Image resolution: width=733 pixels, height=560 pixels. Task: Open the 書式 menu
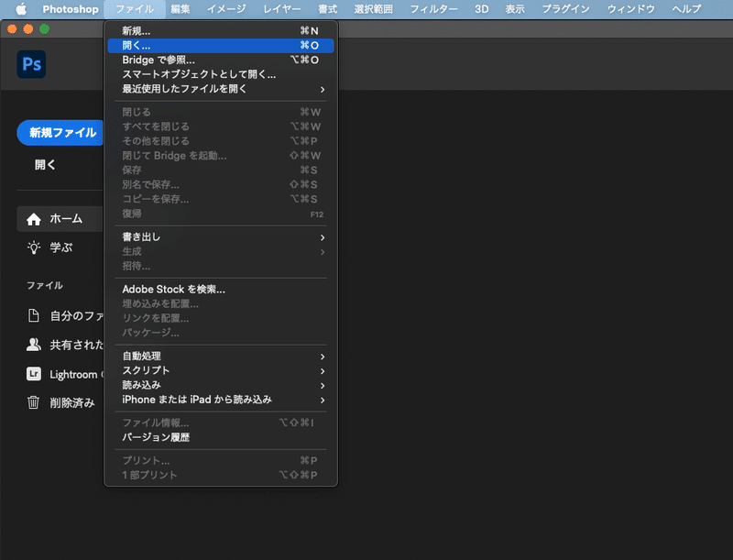coord(328,9)
